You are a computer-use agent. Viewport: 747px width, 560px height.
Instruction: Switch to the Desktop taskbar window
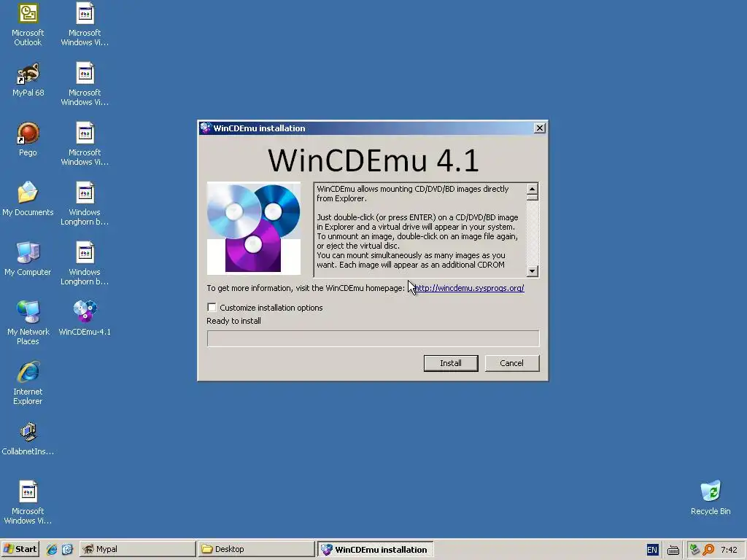click(x=257, y=549)
